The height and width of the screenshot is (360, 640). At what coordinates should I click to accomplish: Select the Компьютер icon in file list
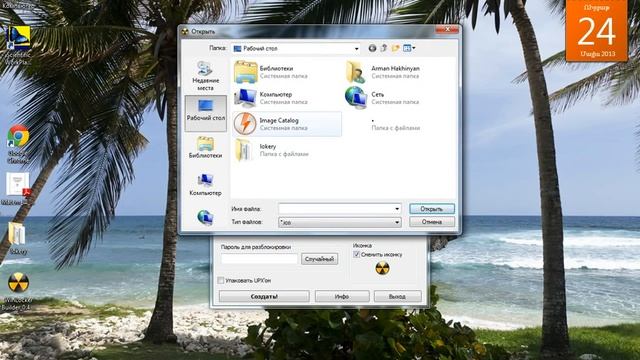tap(245, 98)
